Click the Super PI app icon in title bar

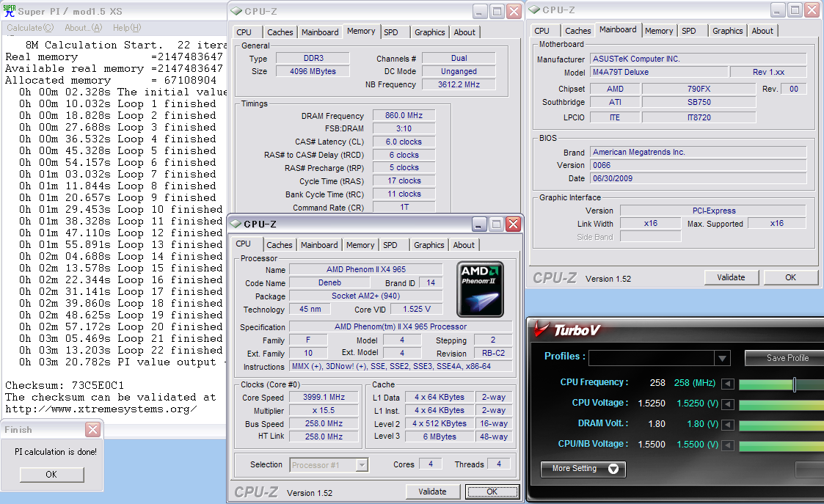coord(9,11)
